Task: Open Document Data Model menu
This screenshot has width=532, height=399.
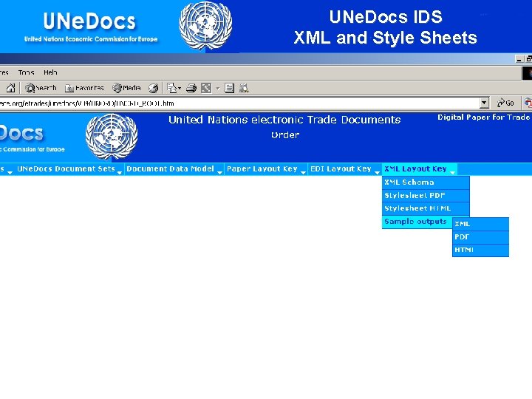Action: coord(171,169)
